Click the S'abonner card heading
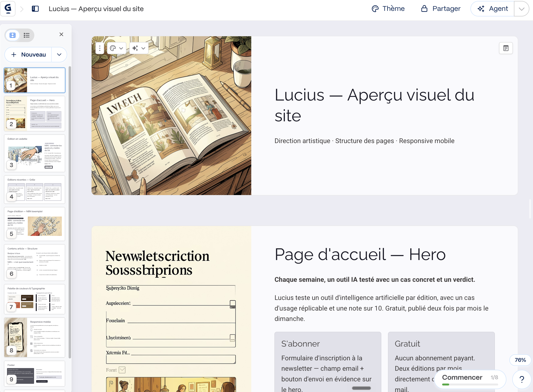 [301, 344]
